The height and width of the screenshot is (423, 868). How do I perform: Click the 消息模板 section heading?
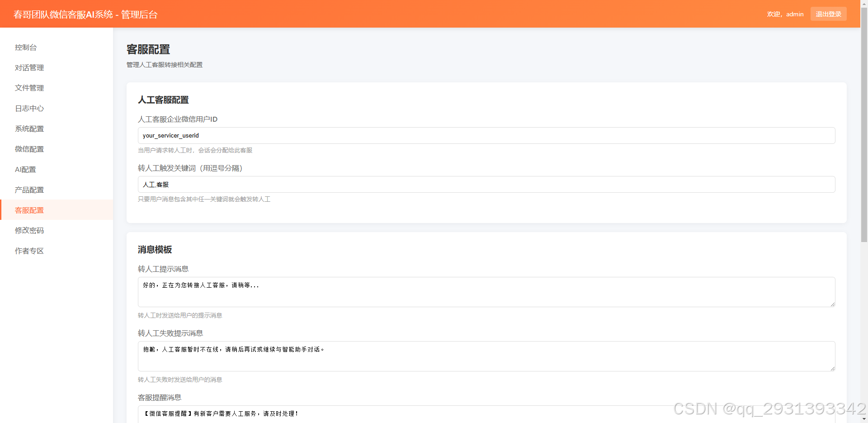point(155,250)
